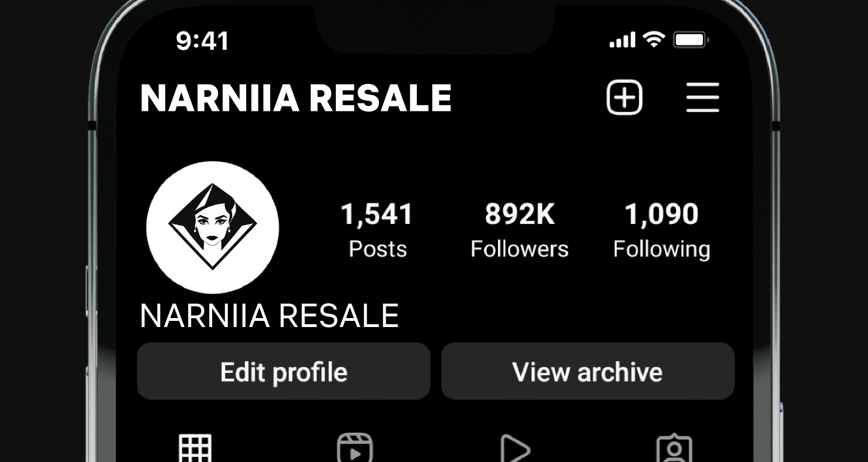Tap the battery status icon
Image resolution: width=868 pixels, height=462 pixels.
tap(691, 40)
